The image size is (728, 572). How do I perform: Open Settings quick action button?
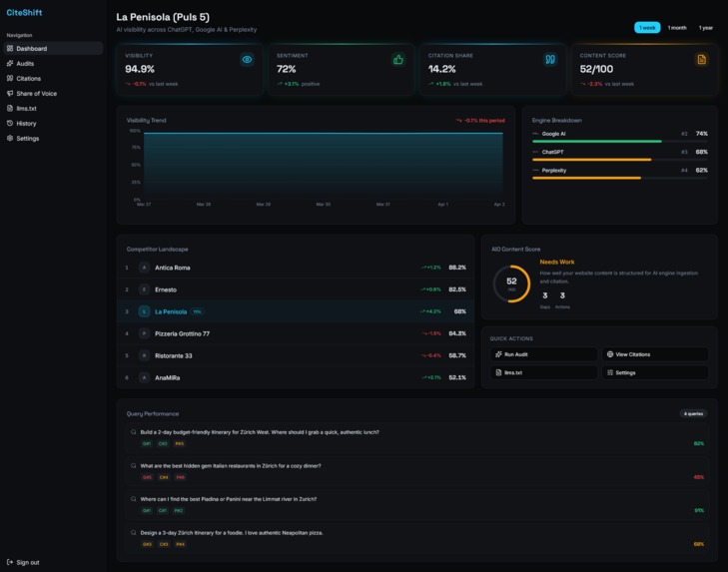pyautogui.click(x=655, y=372)
